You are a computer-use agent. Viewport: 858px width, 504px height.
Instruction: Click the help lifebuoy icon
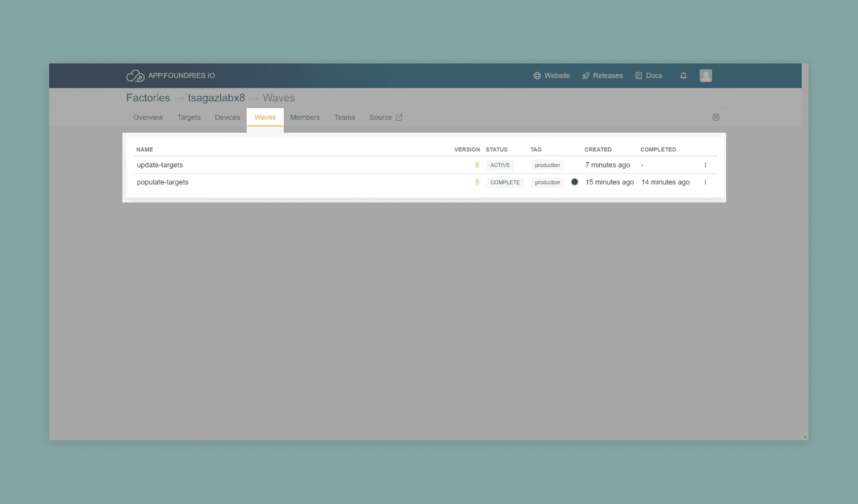(x=716, y=118)
